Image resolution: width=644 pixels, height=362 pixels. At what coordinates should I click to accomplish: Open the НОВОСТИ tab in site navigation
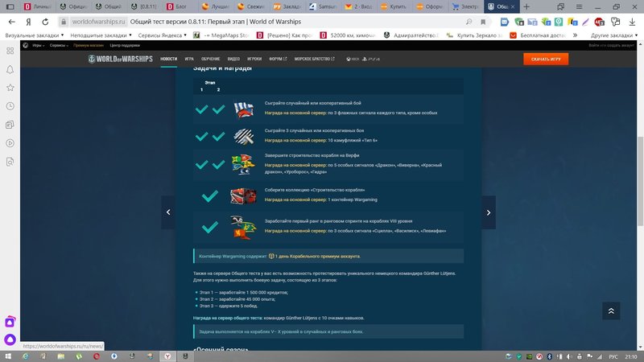(168, 59)
